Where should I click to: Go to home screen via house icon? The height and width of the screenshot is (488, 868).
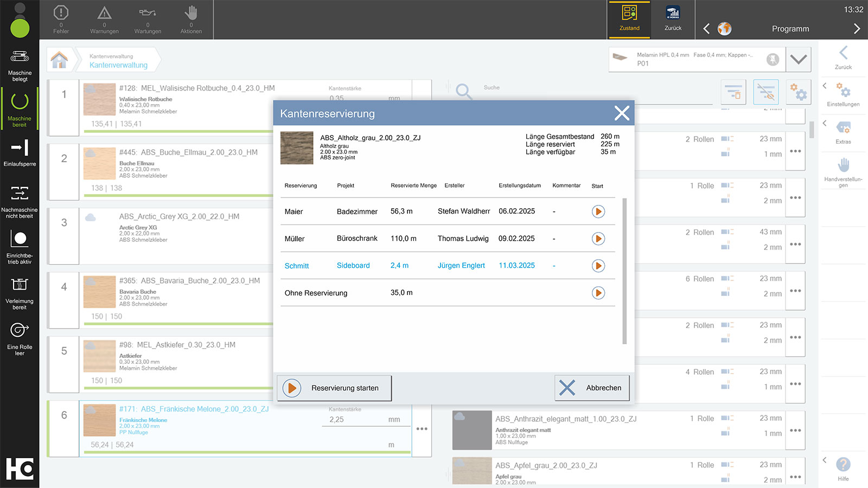point(60,60)
